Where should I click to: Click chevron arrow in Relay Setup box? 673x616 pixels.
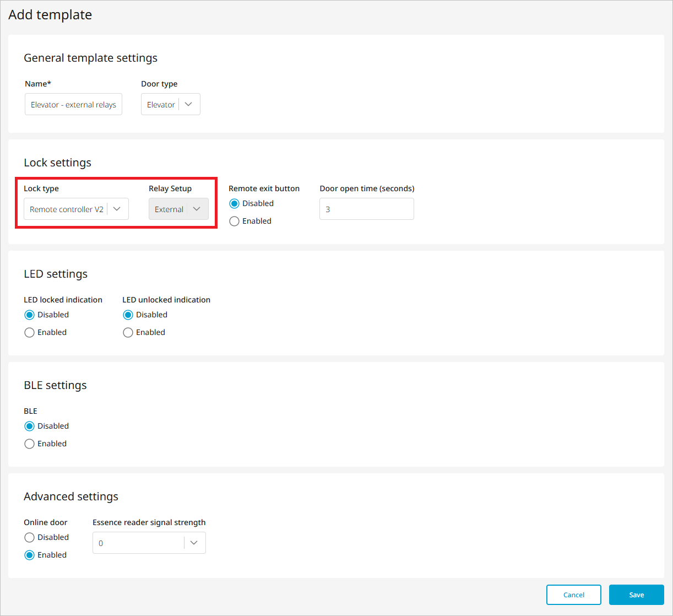(x=197, y=209)
